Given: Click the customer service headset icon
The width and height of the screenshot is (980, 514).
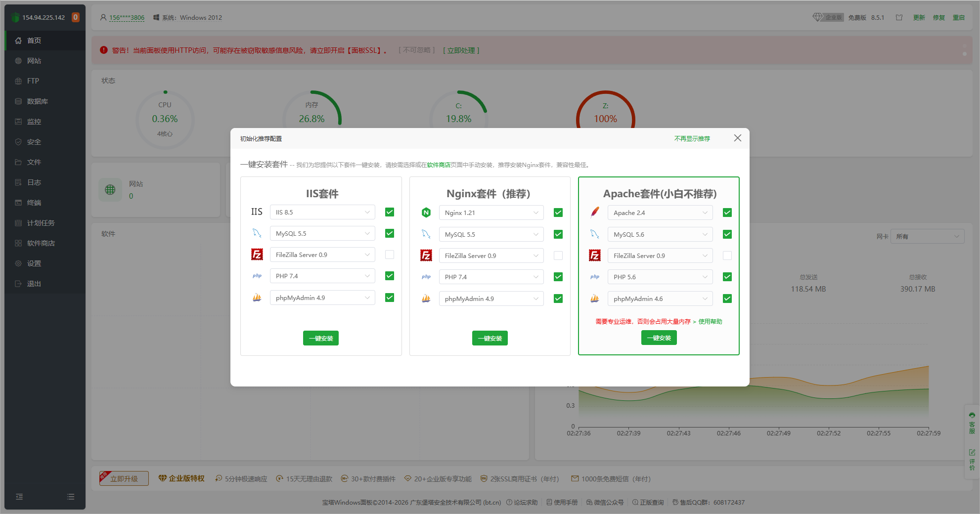Looking at the screenshot, I should [972, 416].
